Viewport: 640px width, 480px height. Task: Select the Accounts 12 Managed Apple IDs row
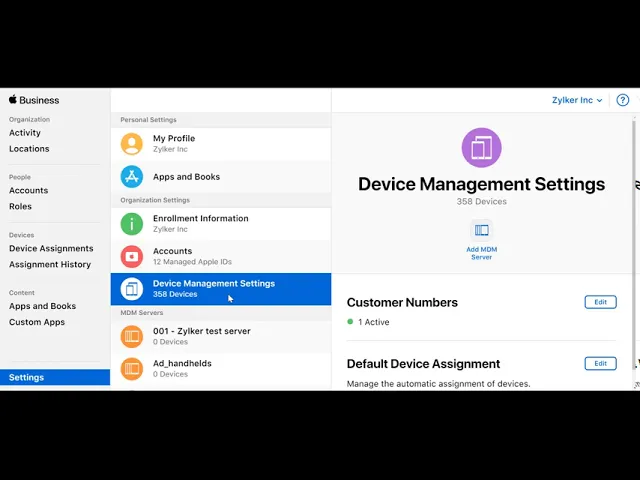pyautogui.click(x=221, y=256)
